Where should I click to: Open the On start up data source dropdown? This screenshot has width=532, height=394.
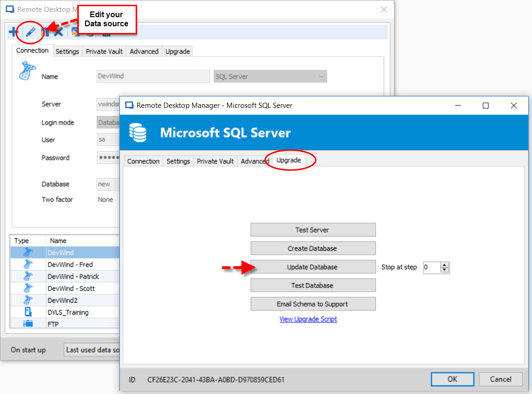pyautogui.click(x=92, y=350)
